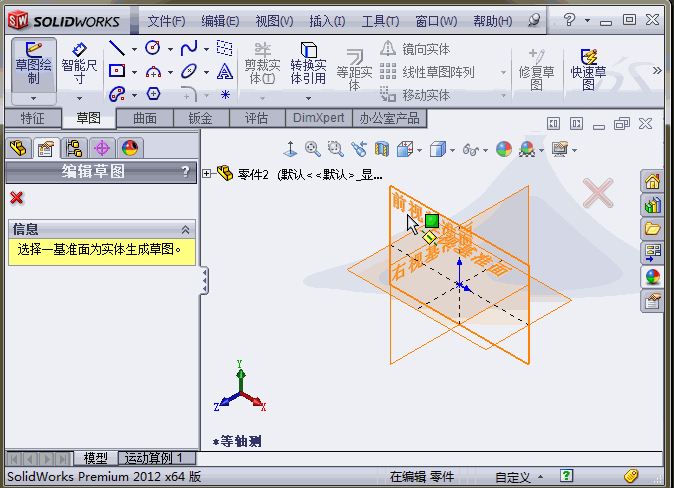Select the sketch Text (A) tool
This screenshot has width=674, height=488.
point(224,71)
